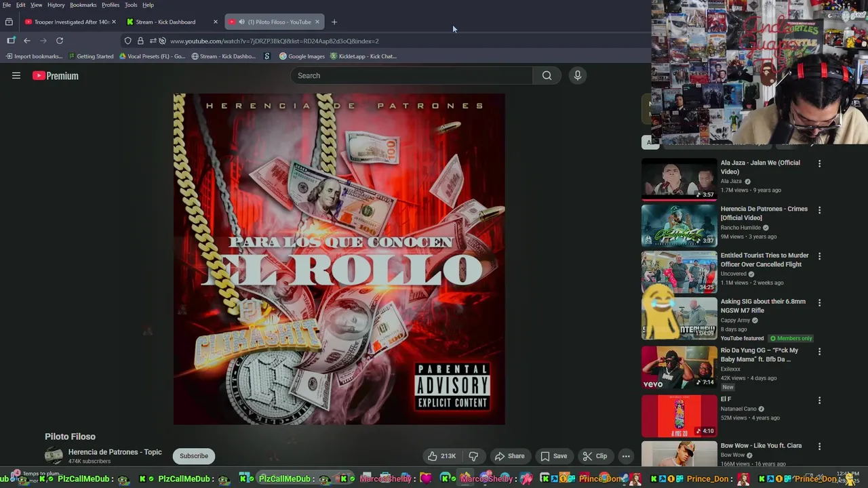
Task: Open Stream - Kick Dashbo... bookmark
Action: coord(223,56)
